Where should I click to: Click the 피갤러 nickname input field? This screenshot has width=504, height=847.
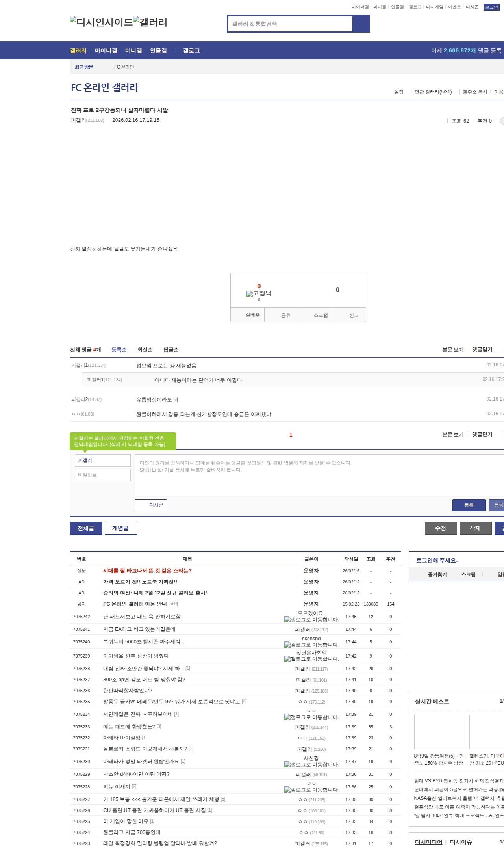pos(103,461)
